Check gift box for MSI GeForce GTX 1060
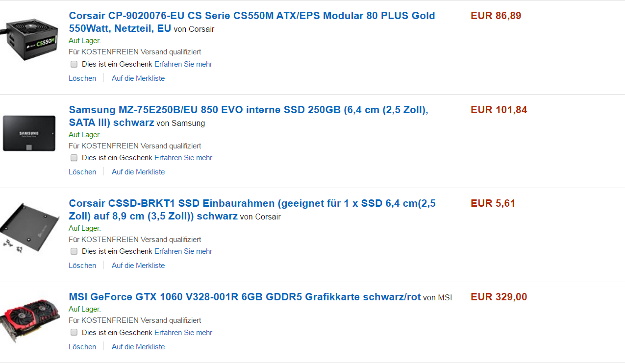Image resolution: width=625 pixels, height=364 pixels. [x=74, y=332]
